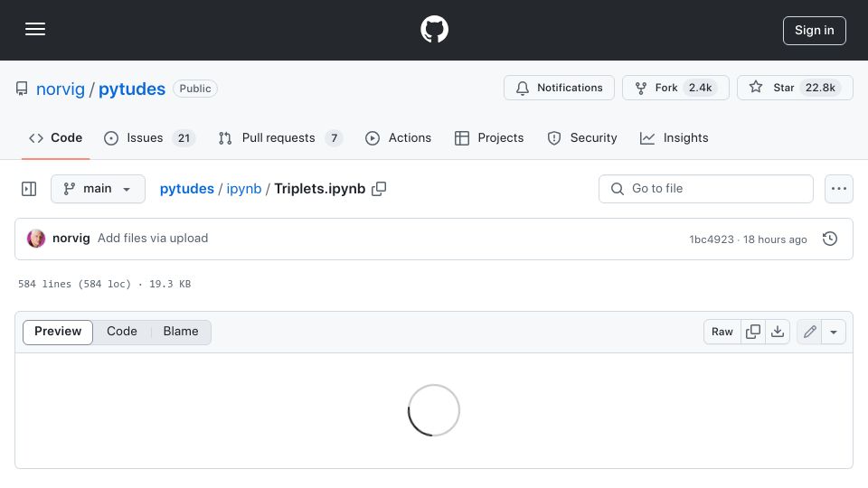Screen dimensions: 868x488
Task: Click the '584 lines (584 loc)' text
Action: 75,284
